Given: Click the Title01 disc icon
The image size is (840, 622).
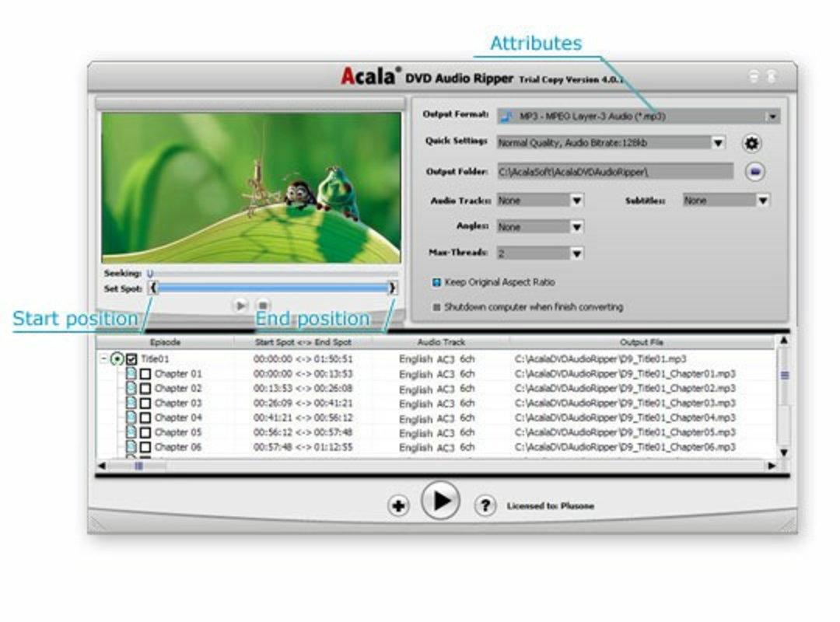Looking at the screenshot, I should pyautogui.click(x=117, y=358).
